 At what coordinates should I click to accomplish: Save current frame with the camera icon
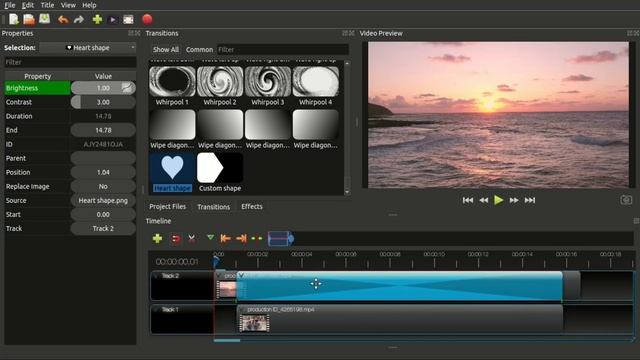pyautogui.click(x=626, y=200)
